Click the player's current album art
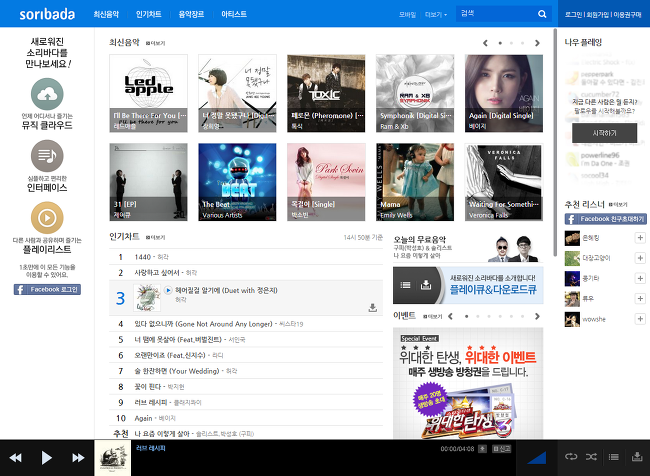The image size is (650, 476). pyautogui.click(x=113, y=458)
